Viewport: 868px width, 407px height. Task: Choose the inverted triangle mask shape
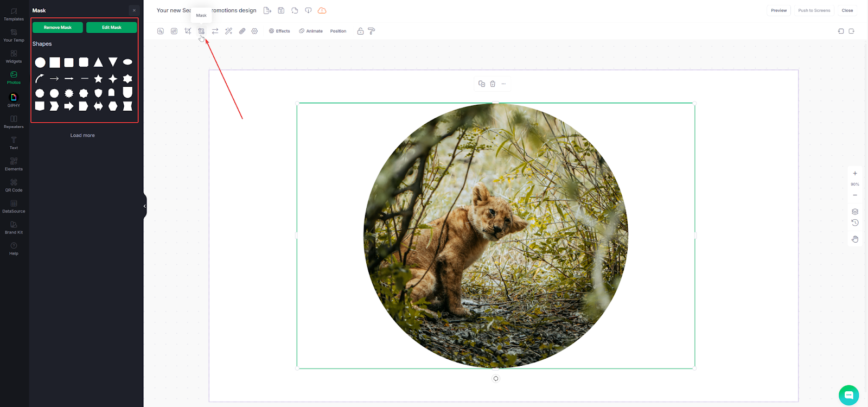pyautogui.click(x=113, y=62)
